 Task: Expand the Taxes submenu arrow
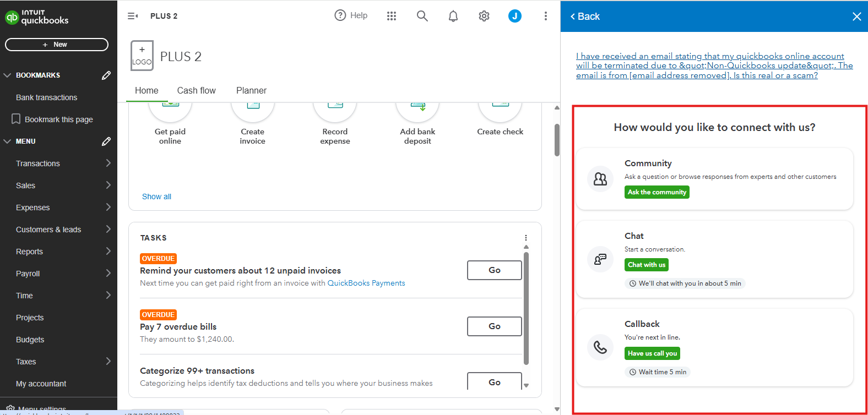click(109, 361)
